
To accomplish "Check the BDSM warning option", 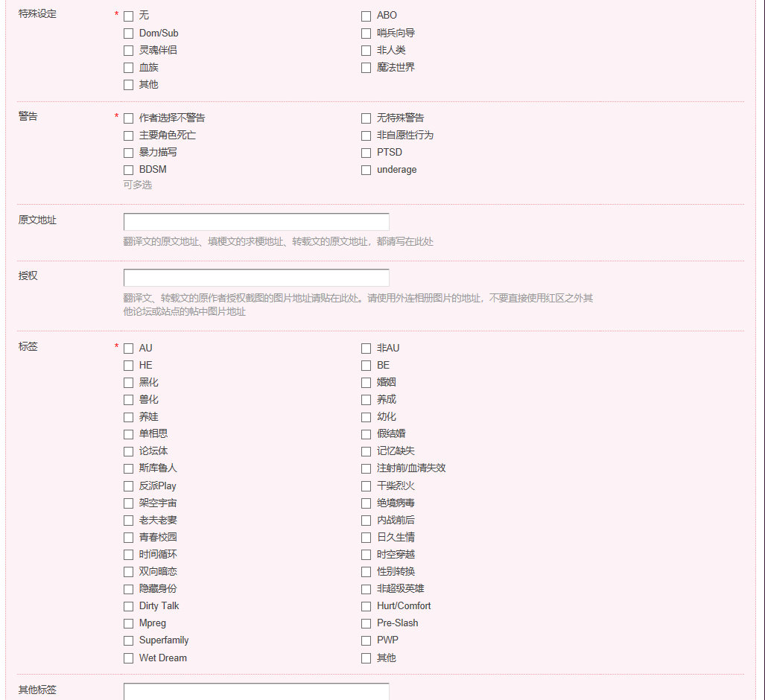I will coord(128,170).
